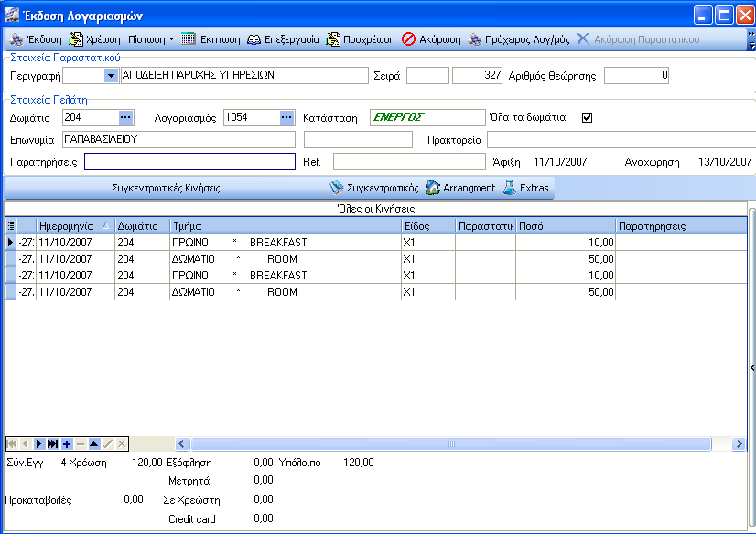Click the Extras button
The height and width of the screenshot is (534, 756).
tap(526, 188)
